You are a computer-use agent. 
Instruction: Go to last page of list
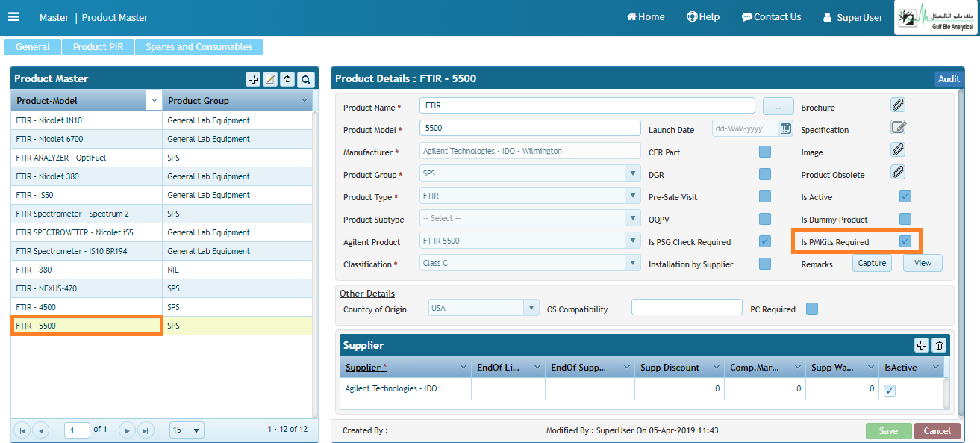(146, 430)
